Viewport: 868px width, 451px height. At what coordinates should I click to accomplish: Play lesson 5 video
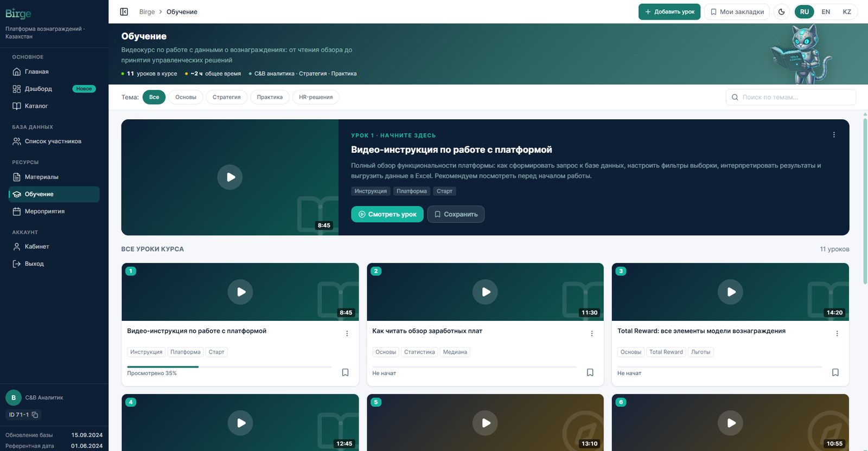click(x=486, y=423)
